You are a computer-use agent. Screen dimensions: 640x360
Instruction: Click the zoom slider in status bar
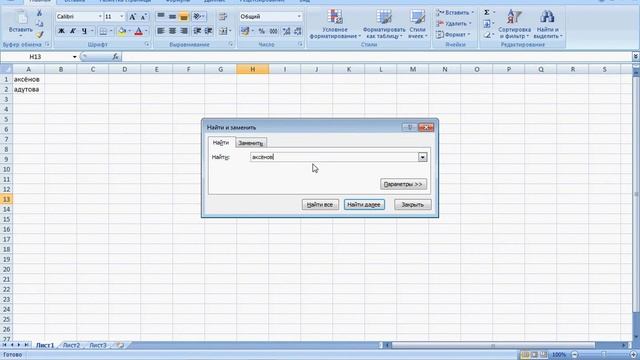(x=604, y=355)
